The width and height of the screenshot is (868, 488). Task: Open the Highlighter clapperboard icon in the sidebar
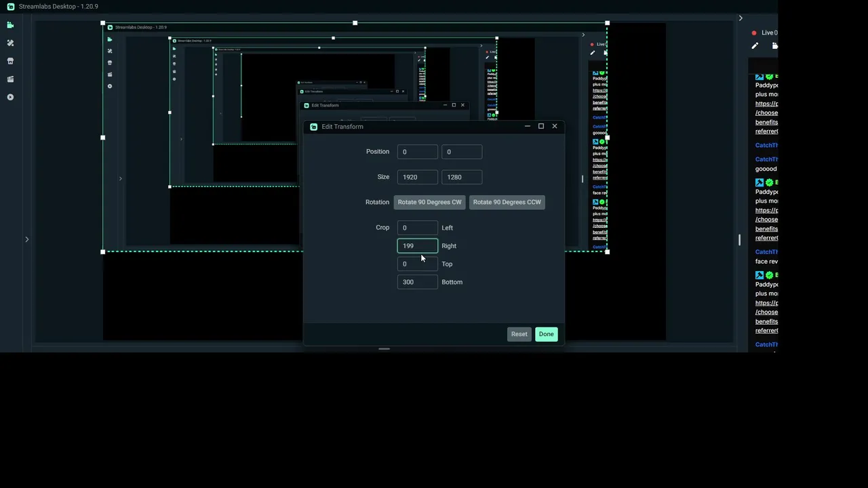[x=10, y=79]
